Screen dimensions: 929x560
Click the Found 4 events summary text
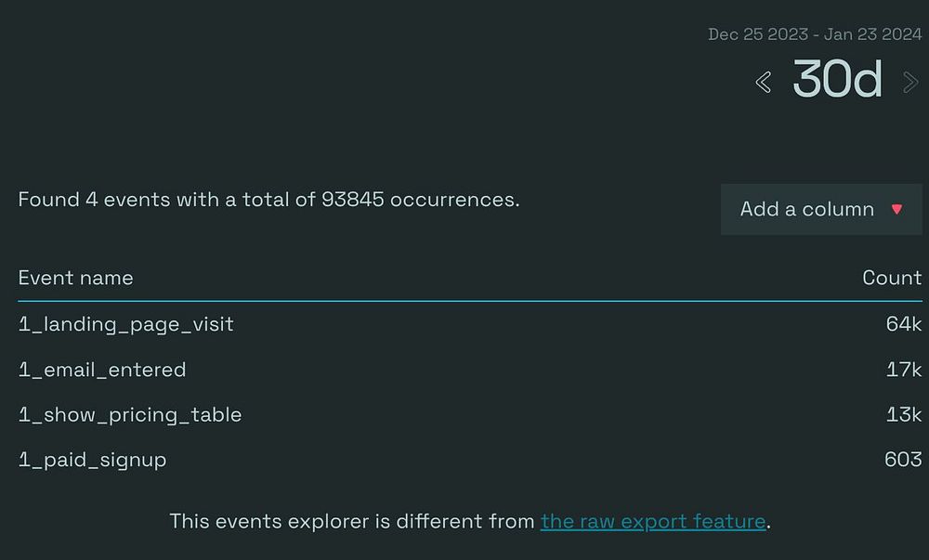coord(268,200)
